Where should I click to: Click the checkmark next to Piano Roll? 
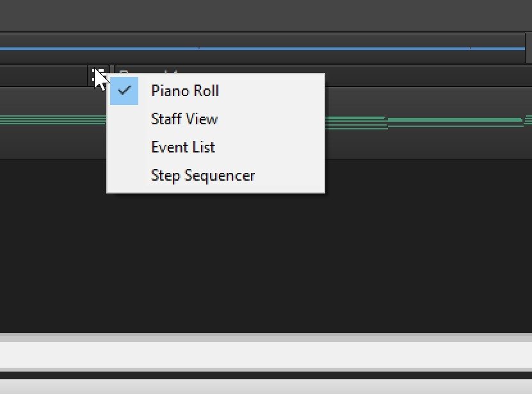coord(125,90)
